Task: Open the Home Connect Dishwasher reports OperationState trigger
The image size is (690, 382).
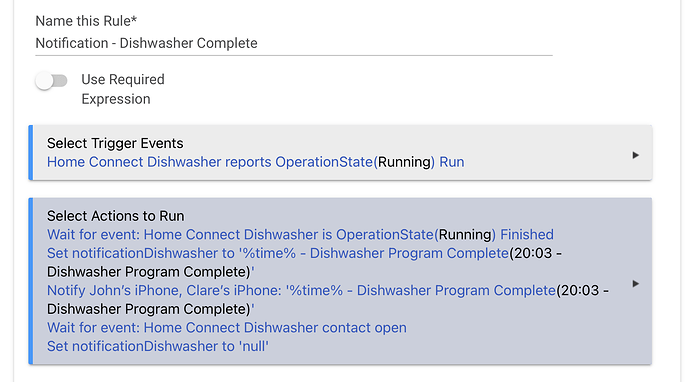Action: 255,162
